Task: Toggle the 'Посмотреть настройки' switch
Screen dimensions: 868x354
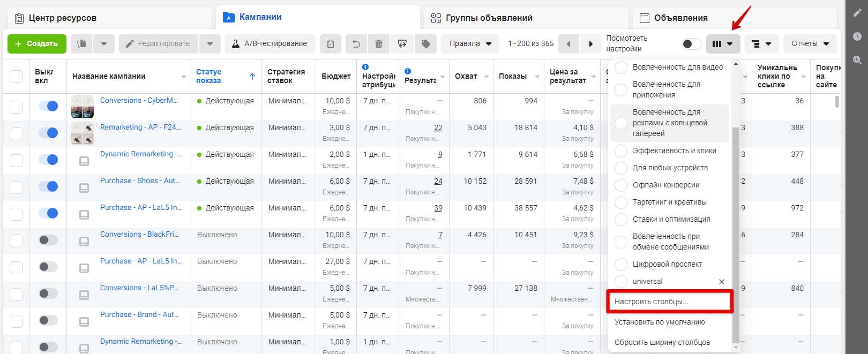Action: pyautogui.click(x=691, y=44)
